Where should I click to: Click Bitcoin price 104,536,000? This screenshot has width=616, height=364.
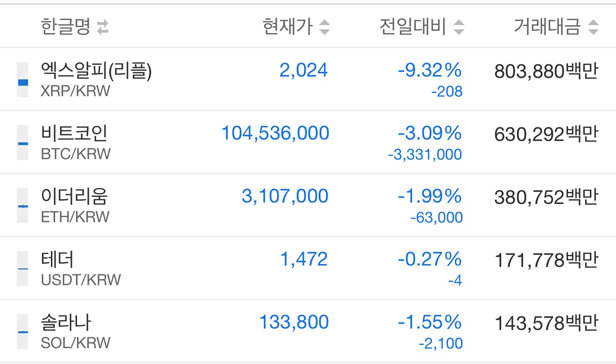(275, 133)
